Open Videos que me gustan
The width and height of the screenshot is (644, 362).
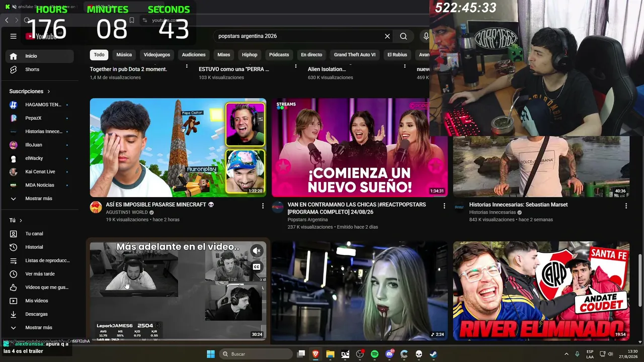39,288
